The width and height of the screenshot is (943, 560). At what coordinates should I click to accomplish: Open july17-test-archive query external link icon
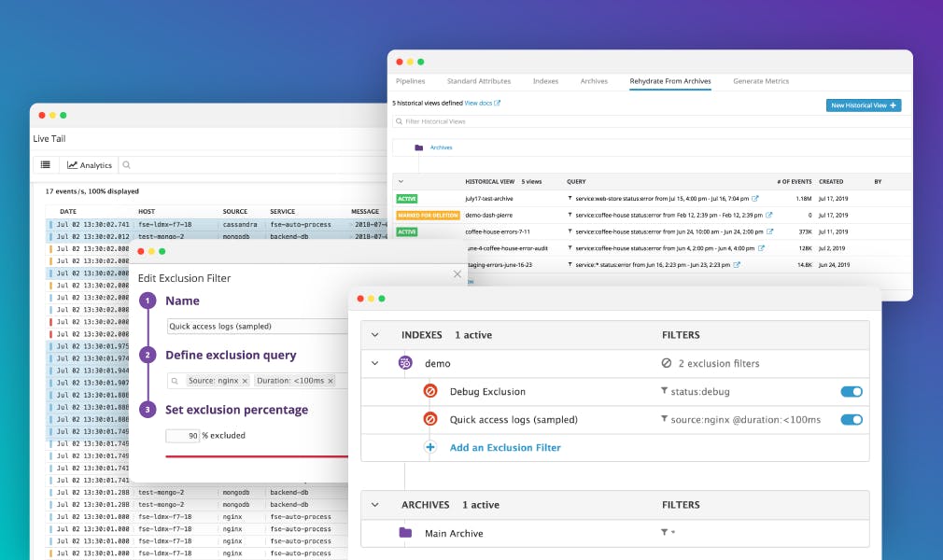click(x=755, y=199)
